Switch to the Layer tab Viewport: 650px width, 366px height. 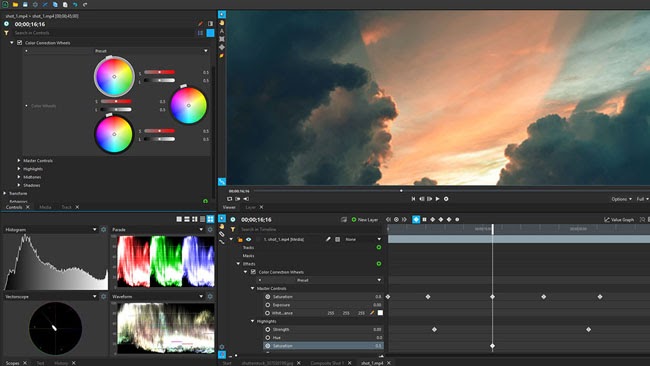pos(250,207)
